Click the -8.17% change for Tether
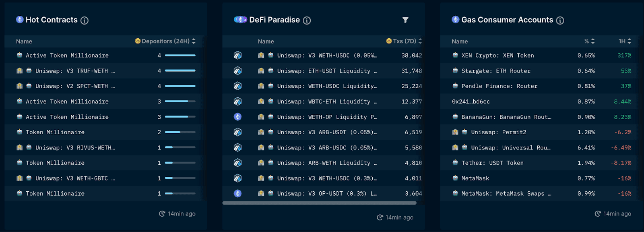This screenshot has height=232, width=644. [x=621, y=163]
